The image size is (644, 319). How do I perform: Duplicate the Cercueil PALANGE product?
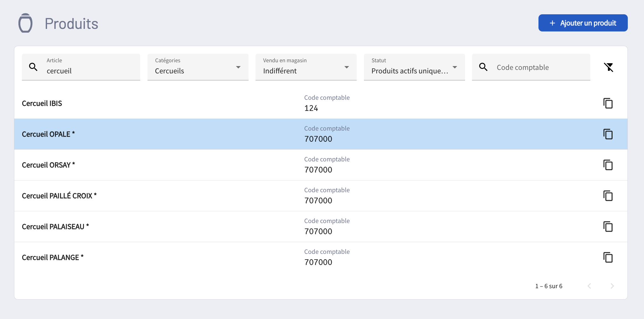(608, 257)
